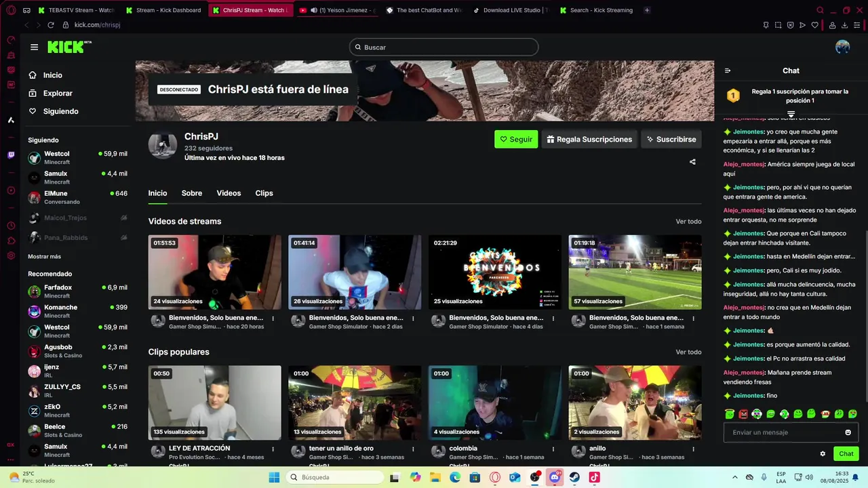
Task: Collapse the chat panel icon
Action: tap(728, 70)
